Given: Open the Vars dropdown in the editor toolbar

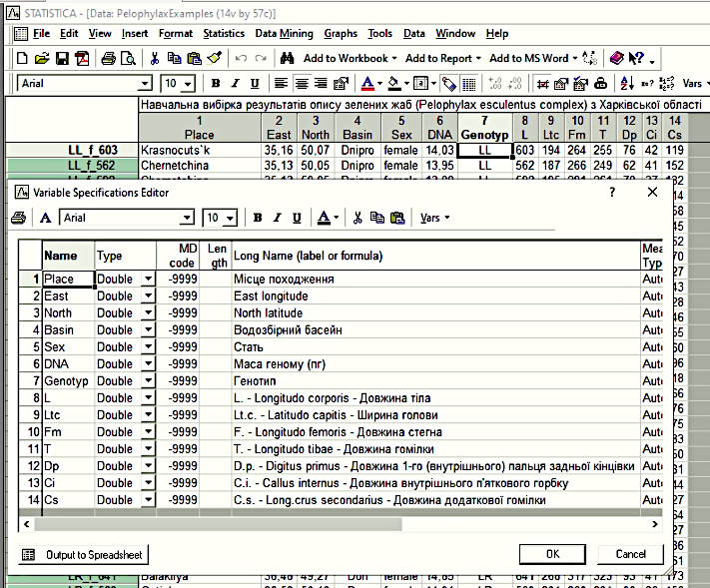Looking at the screenshot, I should [x=434, y=218].
